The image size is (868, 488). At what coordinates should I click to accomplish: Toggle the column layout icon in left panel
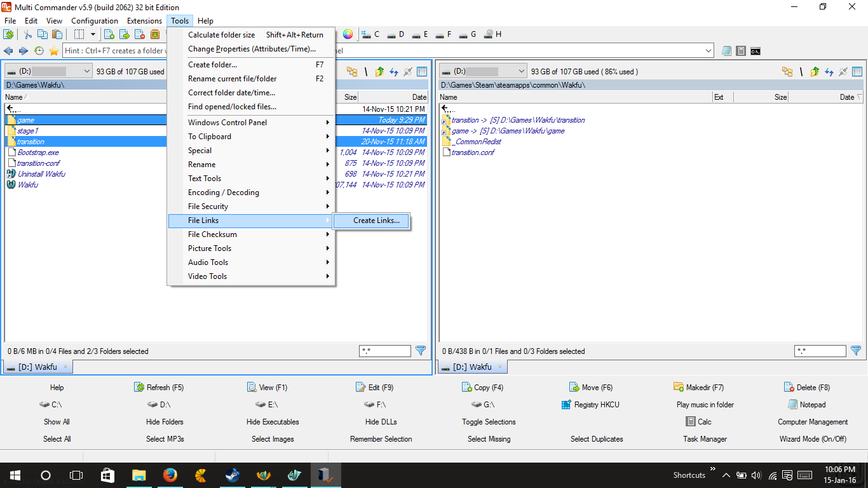[x=422, y=72]
